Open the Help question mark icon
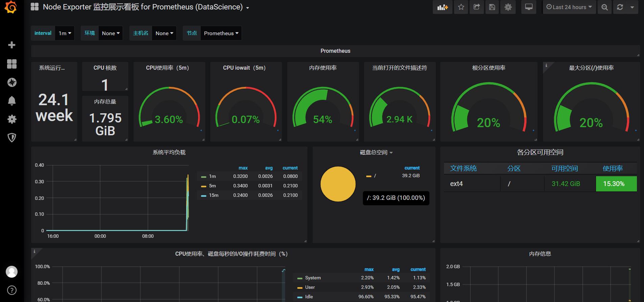 click(x=12, y=290)
